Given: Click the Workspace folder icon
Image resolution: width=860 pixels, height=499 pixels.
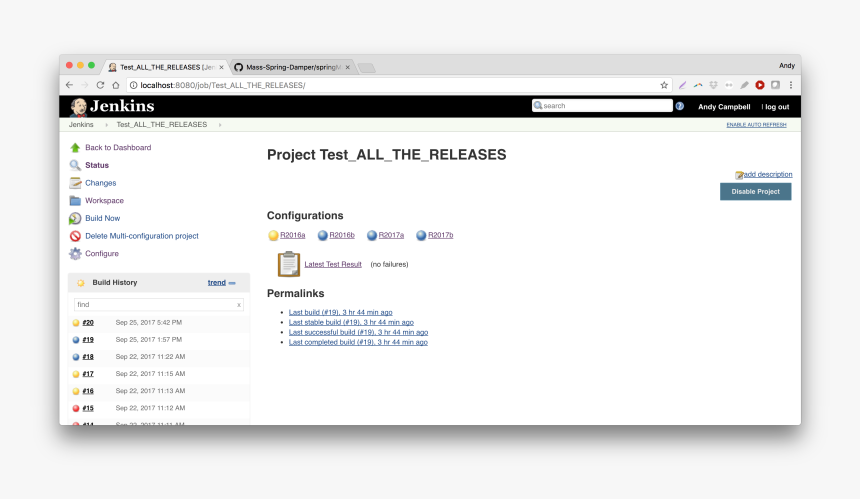Looking at the screenshot, I should click(75, 201).
